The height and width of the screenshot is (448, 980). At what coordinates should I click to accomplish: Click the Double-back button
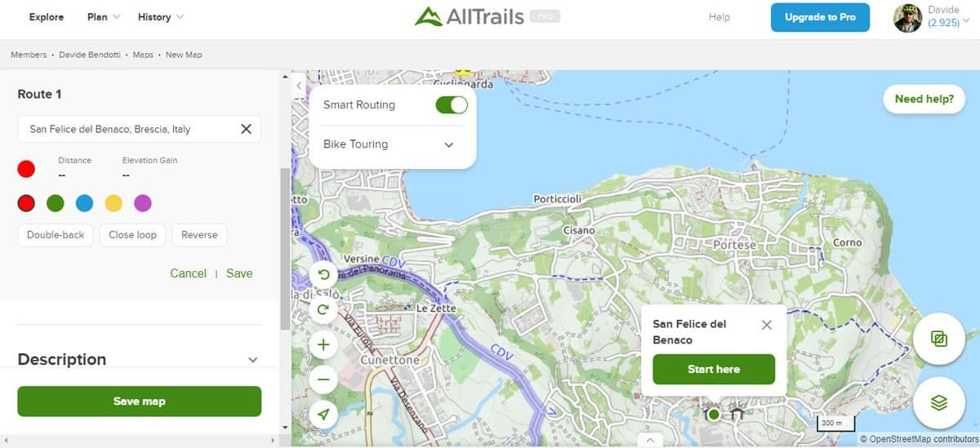tap(56, 235)
